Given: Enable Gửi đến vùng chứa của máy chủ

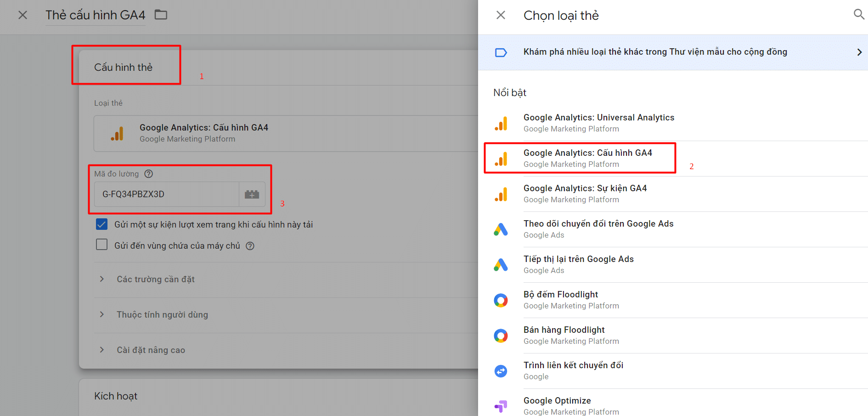Looking at the screenshot, I should click(101, 245).
